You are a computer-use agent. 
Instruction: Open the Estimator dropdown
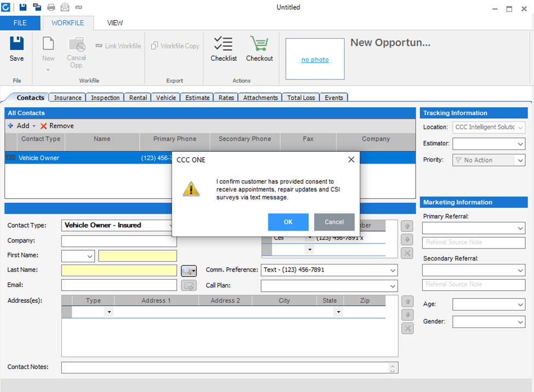(520, 144)
